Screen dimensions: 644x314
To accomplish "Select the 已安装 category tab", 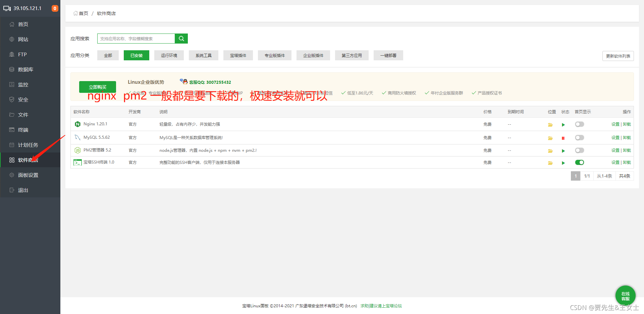I will point(137,55).
